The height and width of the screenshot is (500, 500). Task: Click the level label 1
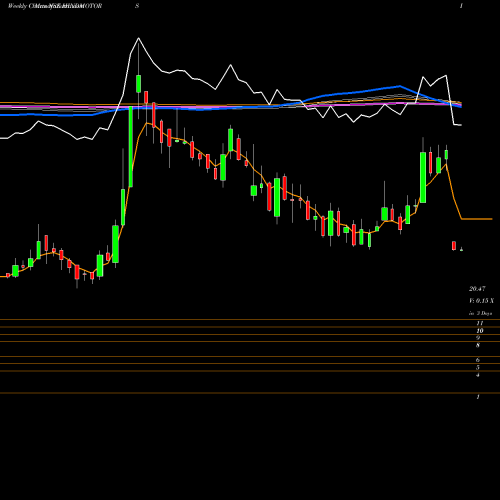coord(478,397)
